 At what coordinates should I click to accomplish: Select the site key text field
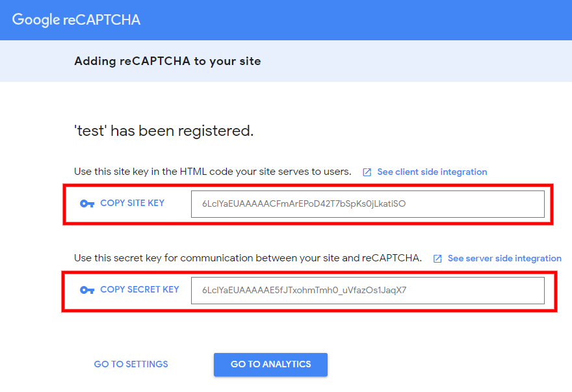368,204
